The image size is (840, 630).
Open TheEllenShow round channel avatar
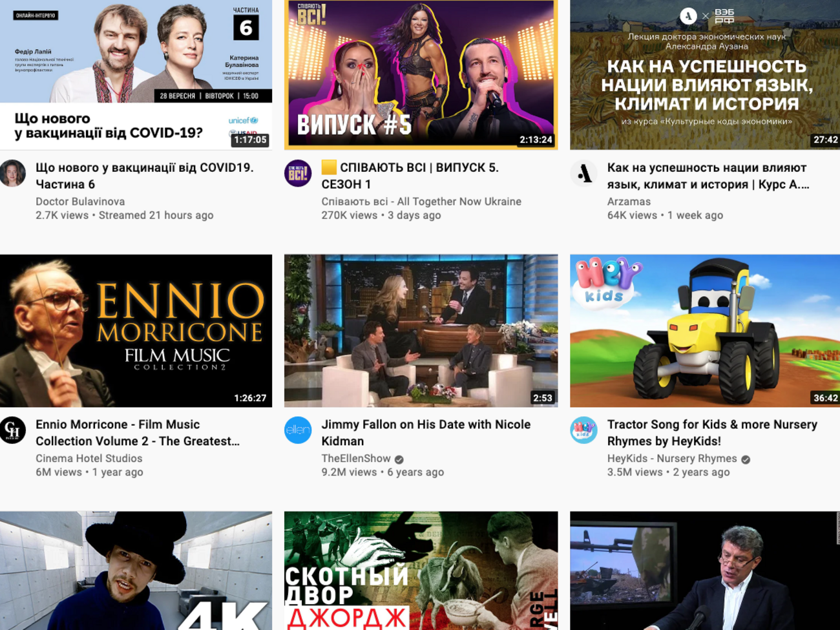(x=298, y=430)
